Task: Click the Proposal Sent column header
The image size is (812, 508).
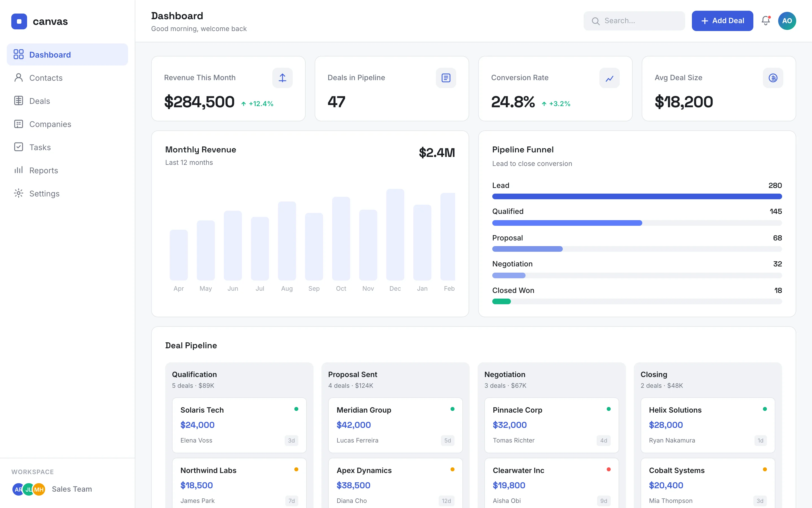Action: [x=353, y=374]
